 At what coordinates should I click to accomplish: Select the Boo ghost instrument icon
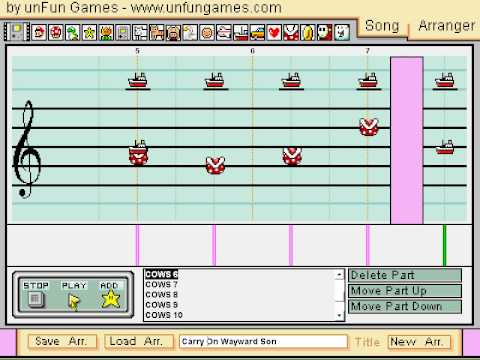click(342, 33)
